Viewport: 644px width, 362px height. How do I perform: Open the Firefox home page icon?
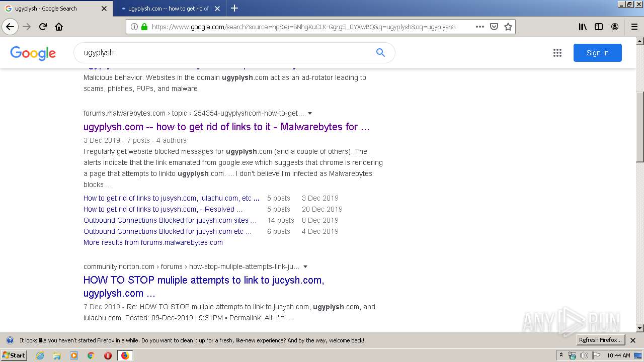point(59,27)
